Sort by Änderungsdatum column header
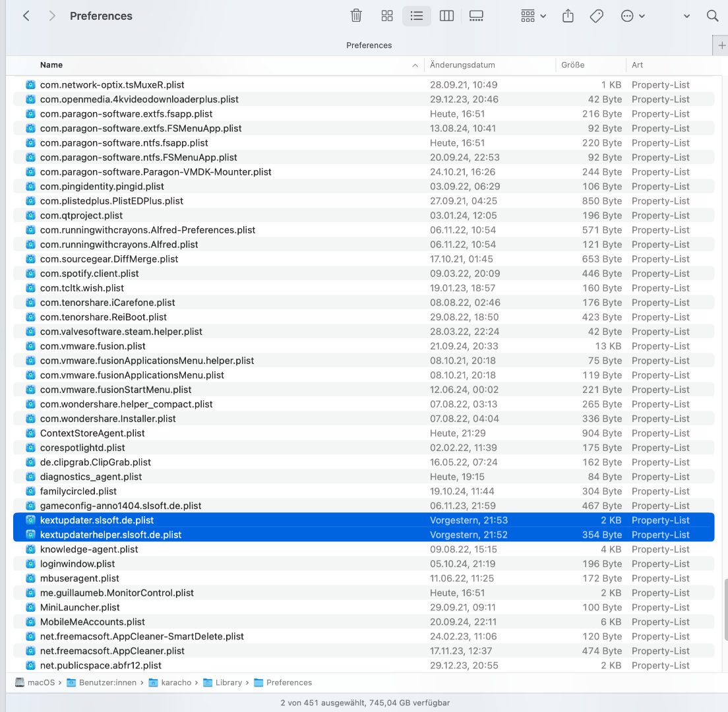Screen dimensions: 728x712 coord(462,65)
